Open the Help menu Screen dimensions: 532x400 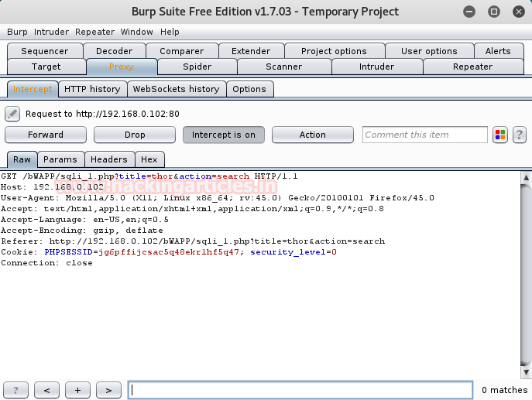pyautogui.click(x=170, y=32)
